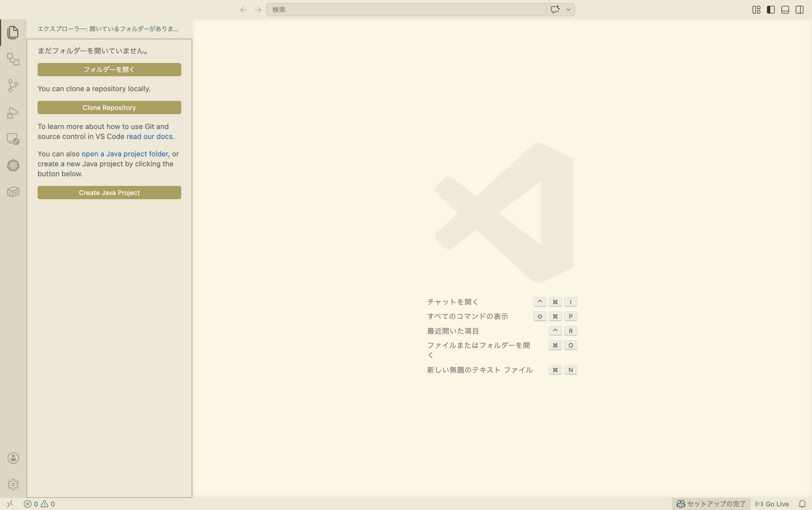This screenshot has height=510, width=812.
Task: Open the Run and Debug view
Action: click(x=13, y=112)
